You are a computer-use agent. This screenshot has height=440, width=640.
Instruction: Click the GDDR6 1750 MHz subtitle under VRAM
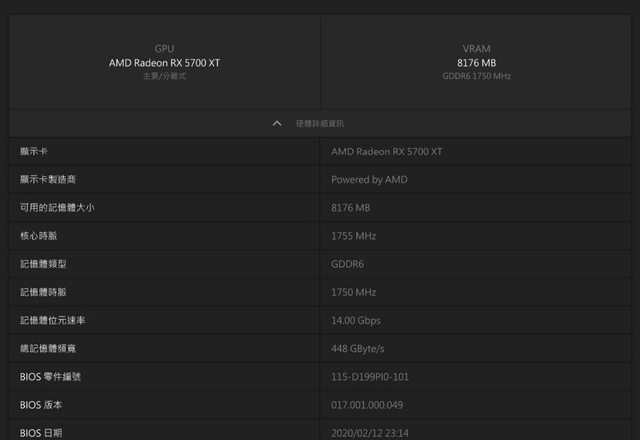pos(476,76)
